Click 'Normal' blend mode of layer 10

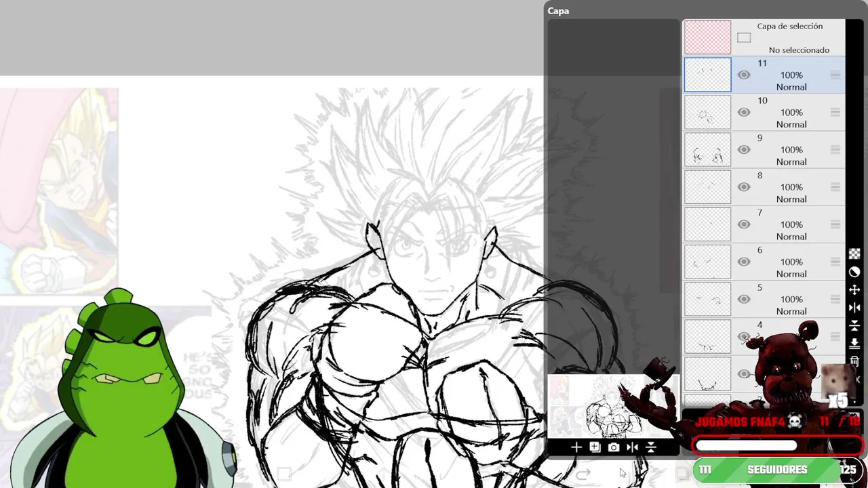[x=791, y=125]
